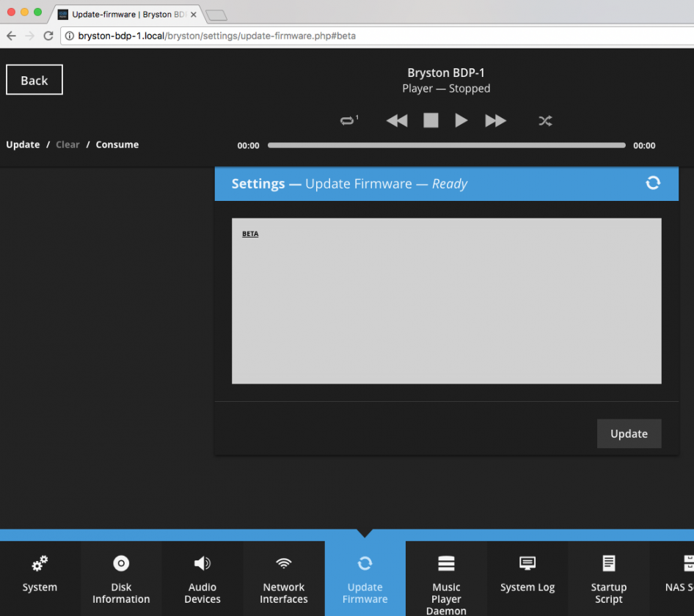Stop playback with the square stop icon
The image size is (694, 616).
(431, 120)
